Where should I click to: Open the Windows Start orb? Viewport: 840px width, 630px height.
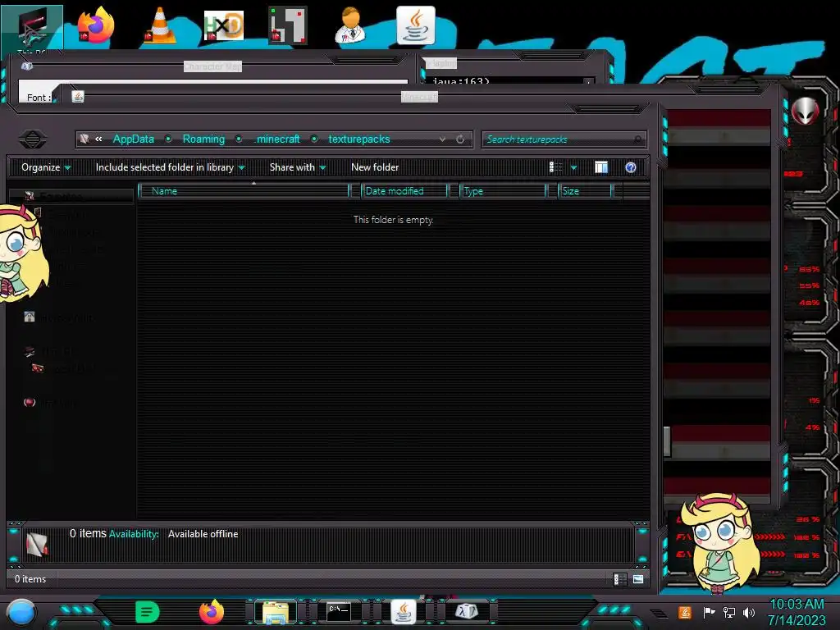(x=21, y=612)
